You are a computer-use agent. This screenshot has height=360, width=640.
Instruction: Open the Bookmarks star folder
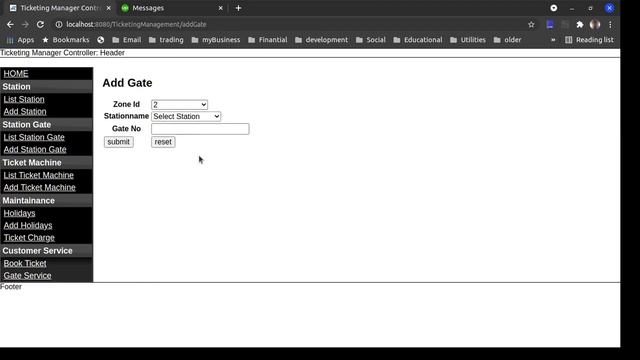click(66, 40)
